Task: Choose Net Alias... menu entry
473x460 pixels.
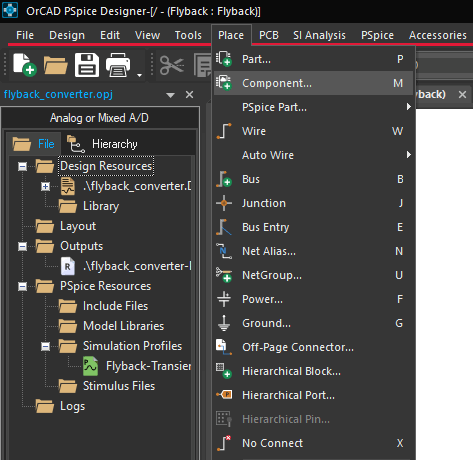Action: pos(313,251)
